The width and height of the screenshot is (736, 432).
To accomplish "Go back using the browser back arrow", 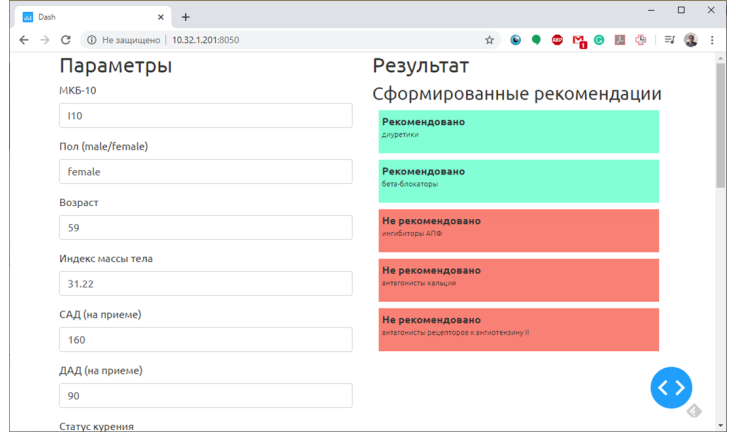I will (24, 40).
